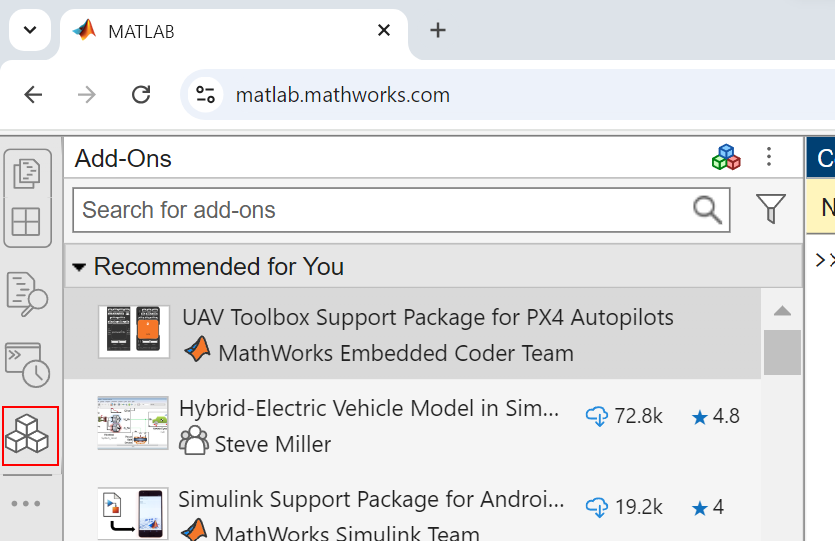Click the magnifying glass search icon
Screen dimensions: 835x541
pos(707,209)
